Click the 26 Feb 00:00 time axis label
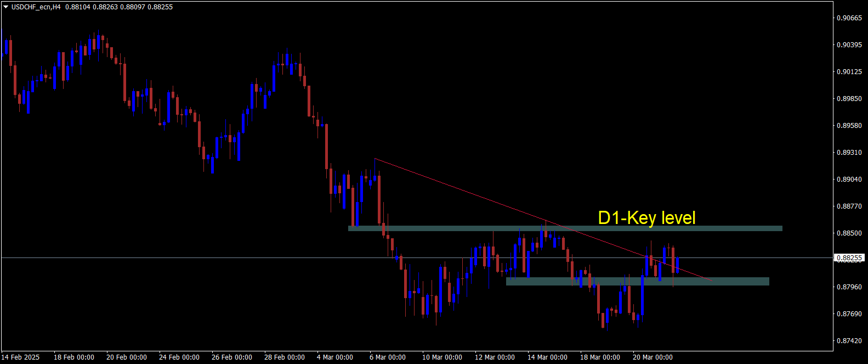Screen dimensions: 868x364 click(x=232, y=357)
